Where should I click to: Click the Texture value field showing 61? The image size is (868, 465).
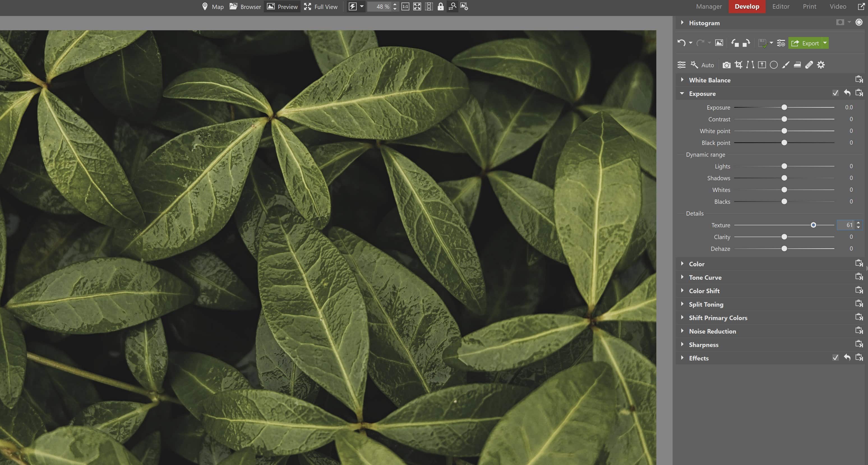pos(846,225)
